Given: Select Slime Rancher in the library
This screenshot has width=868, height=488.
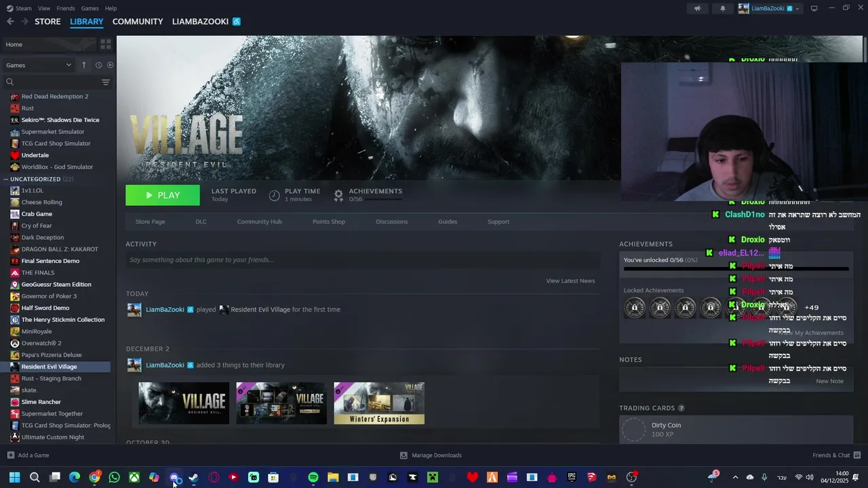Looking at the screenshot, I should click(41, 402).
